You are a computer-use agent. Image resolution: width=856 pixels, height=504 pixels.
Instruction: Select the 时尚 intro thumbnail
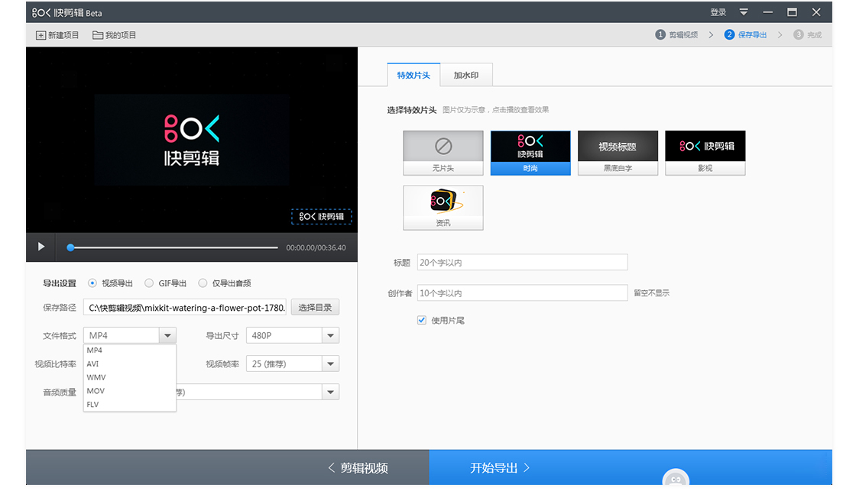(530, 153)
